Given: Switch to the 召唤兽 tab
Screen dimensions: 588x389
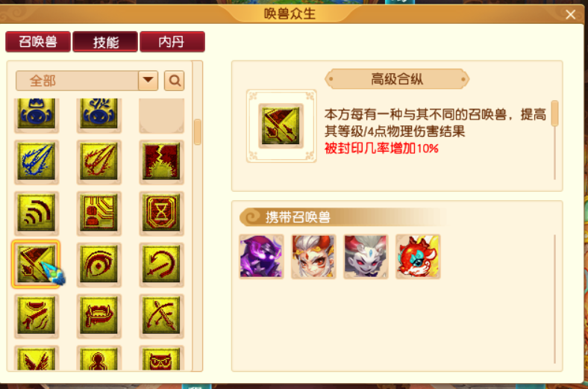Looking at the screenshot, I should (38, 41).
